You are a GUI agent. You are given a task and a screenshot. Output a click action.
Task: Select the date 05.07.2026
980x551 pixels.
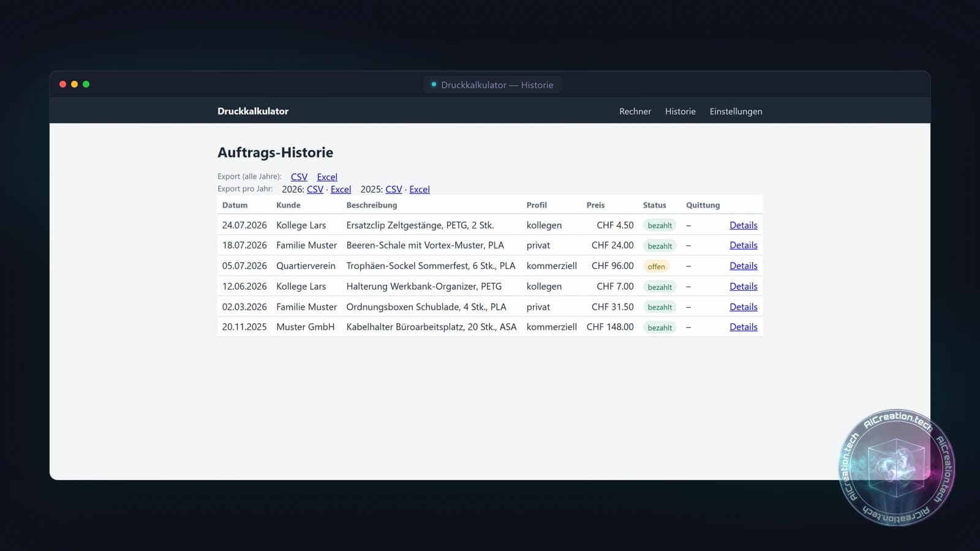[244, 266]
